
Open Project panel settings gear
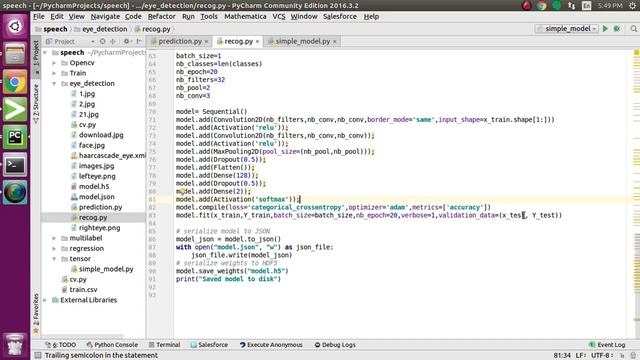(127, 41)
